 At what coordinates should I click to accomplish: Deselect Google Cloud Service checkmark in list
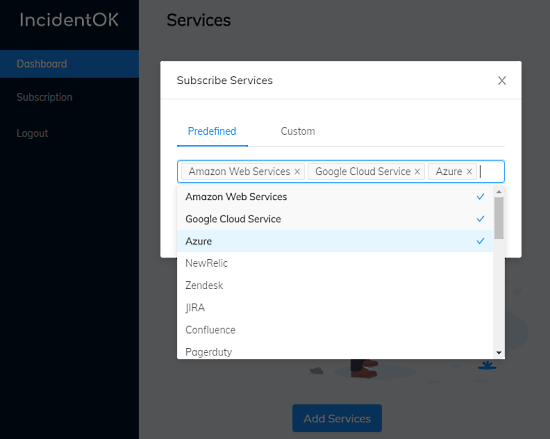point(480,219)
